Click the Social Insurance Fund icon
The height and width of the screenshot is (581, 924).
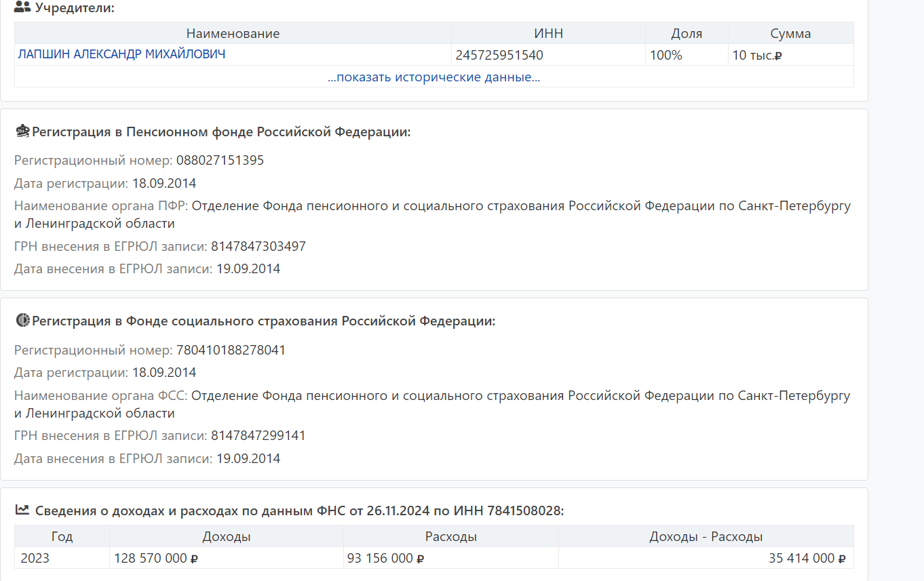click(x=22, y=321)
